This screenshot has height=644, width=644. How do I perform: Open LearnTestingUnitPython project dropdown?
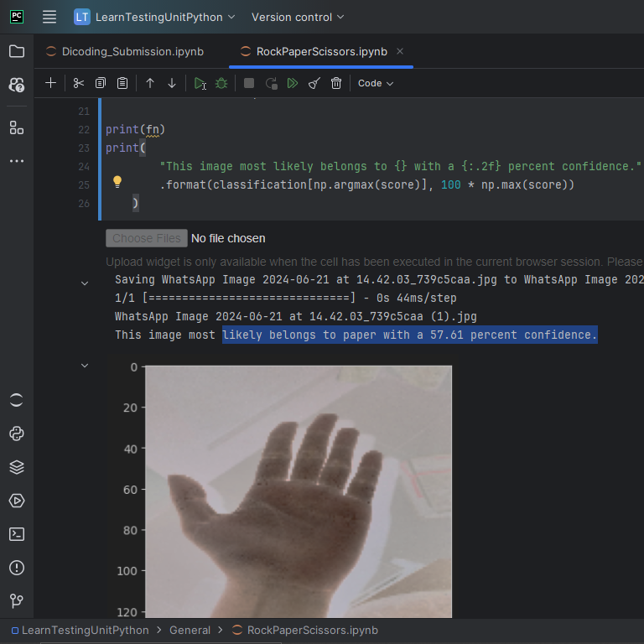tap(154, 17)
